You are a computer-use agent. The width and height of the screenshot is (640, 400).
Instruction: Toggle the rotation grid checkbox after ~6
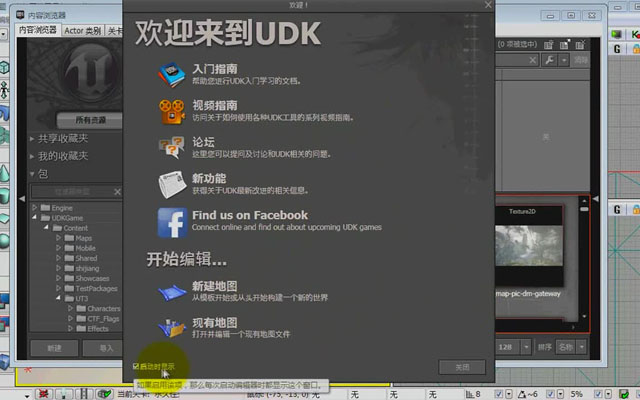pos(550,394)
